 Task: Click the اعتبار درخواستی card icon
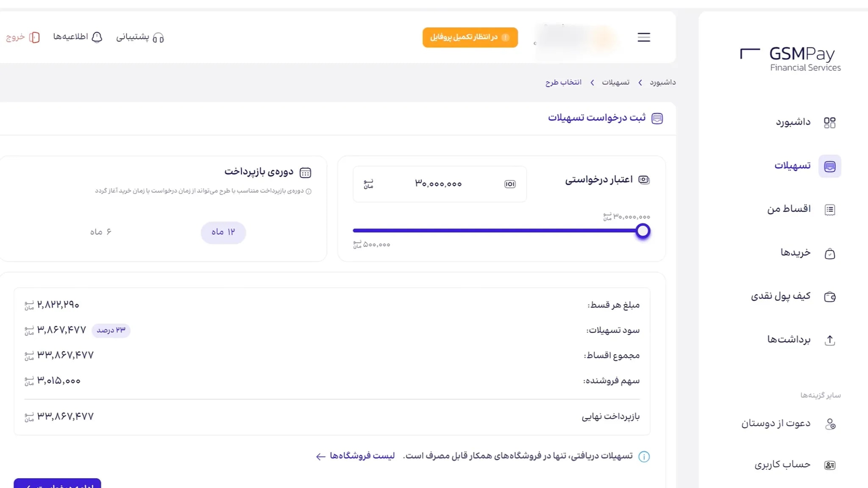(644, 180)
